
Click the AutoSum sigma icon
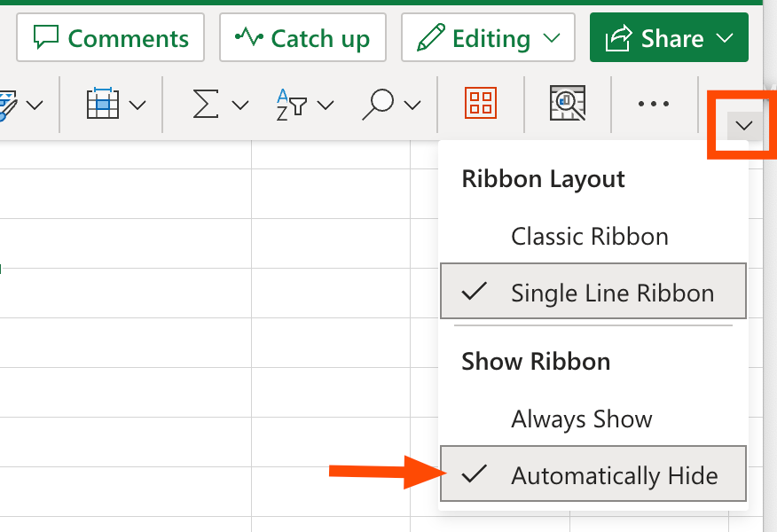click(205, 104)
